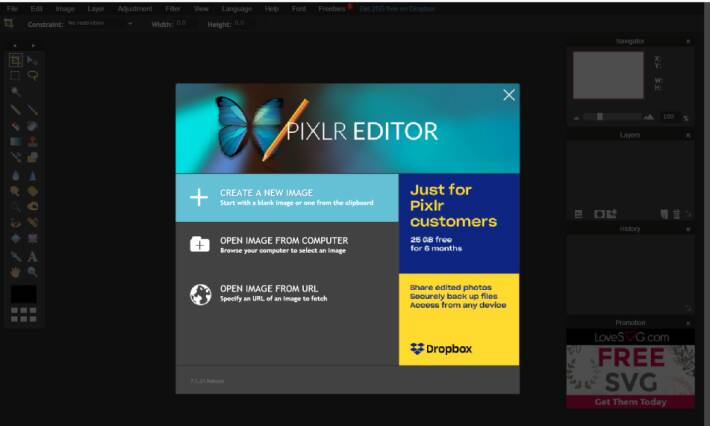The width and height of the screenshot is (710, 426).
Task: Click Create a New Image
Action: (287, 198)
